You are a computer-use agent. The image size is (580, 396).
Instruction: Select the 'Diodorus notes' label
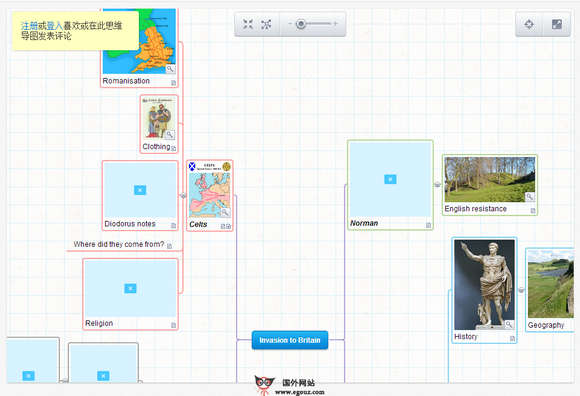pos(130,224)
